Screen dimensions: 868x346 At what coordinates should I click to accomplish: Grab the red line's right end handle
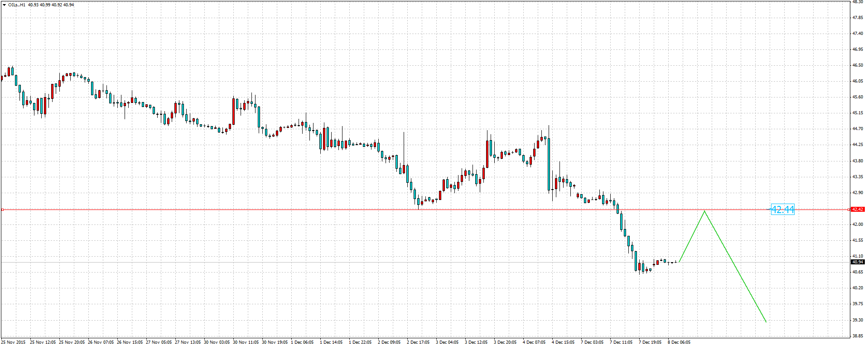[849, 210]
